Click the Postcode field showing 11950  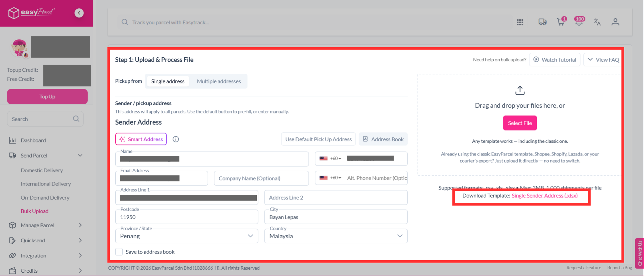click(x=187, y=217)
